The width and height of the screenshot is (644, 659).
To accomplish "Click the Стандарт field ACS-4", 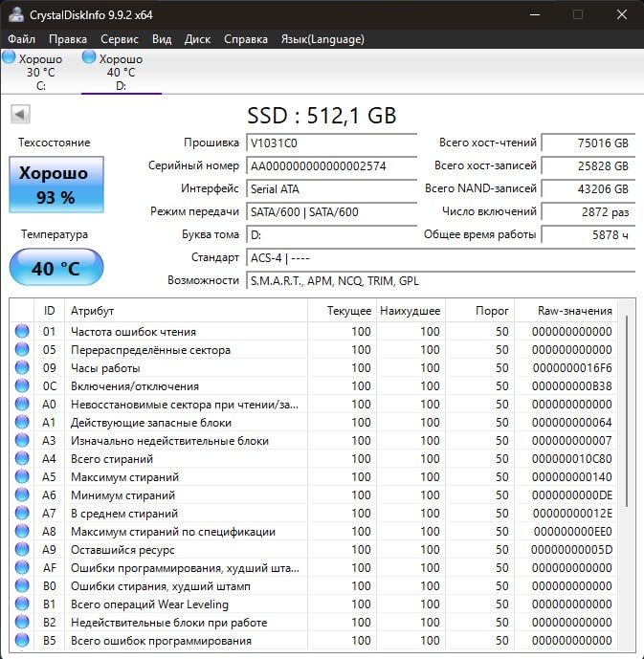I will click(440, 257).
